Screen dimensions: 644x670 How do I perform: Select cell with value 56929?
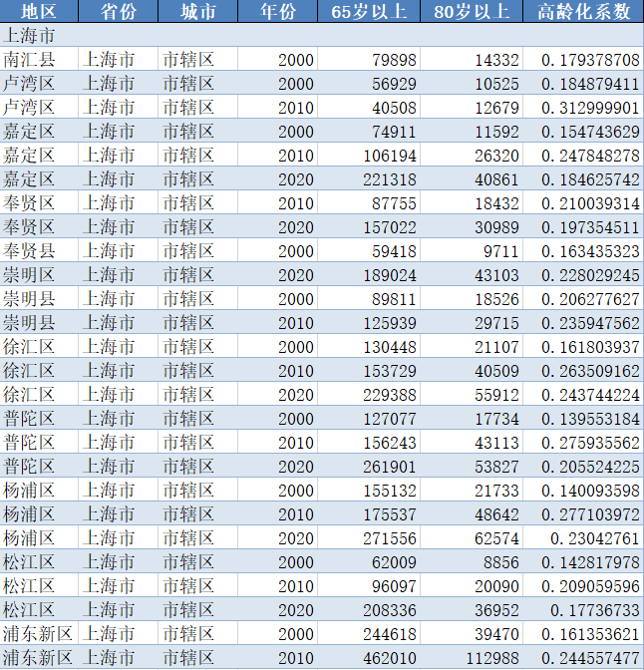(369, 83)
